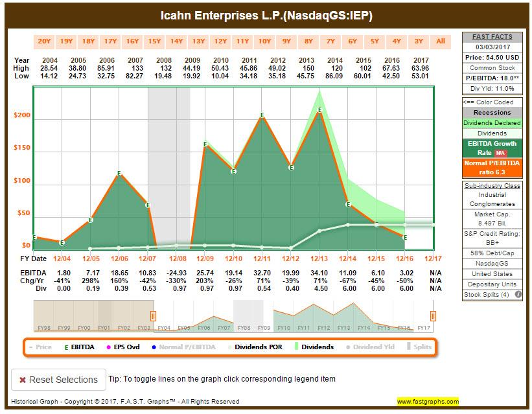
Task: Select the 12Y time range tab
Action: pos(220,41)
